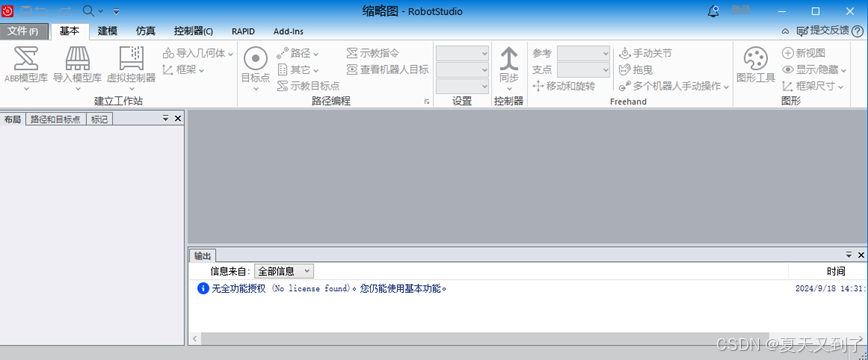Expand the arrow below ABB模型库

coord(26,88)
